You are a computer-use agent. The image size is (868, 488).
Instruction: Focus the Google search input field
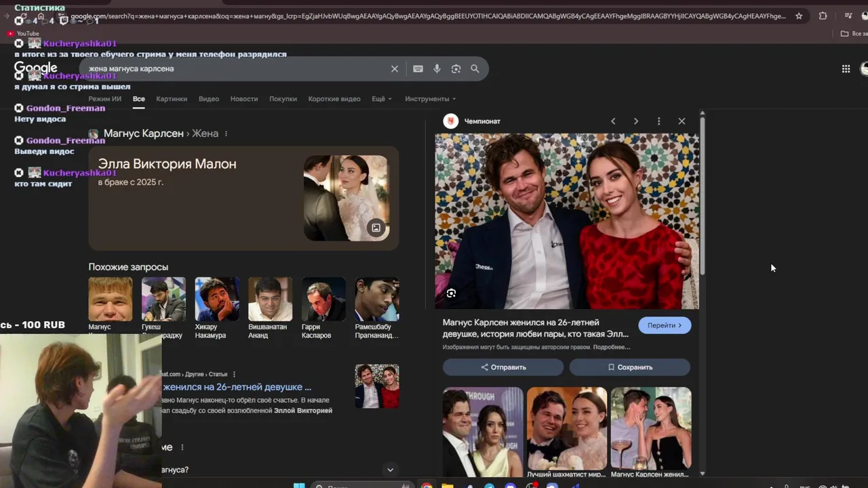coord(237,68)
